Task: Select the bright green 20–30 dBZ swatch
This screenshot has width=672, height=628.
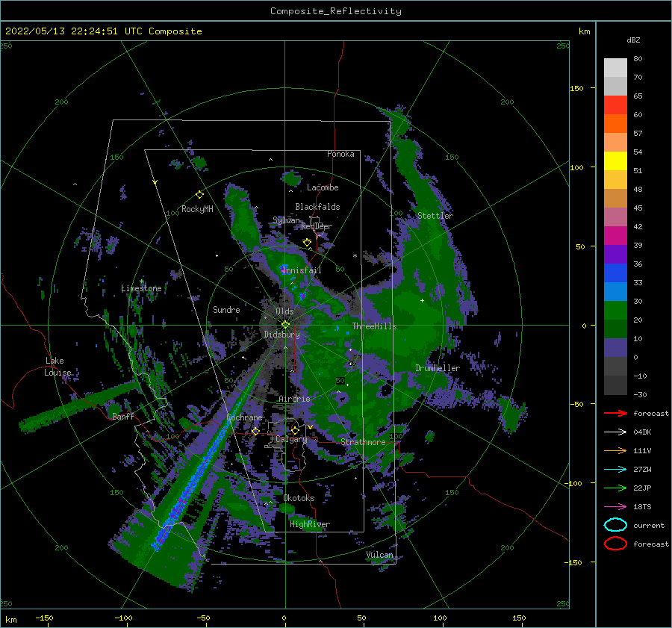Action: tap(615, 311)
